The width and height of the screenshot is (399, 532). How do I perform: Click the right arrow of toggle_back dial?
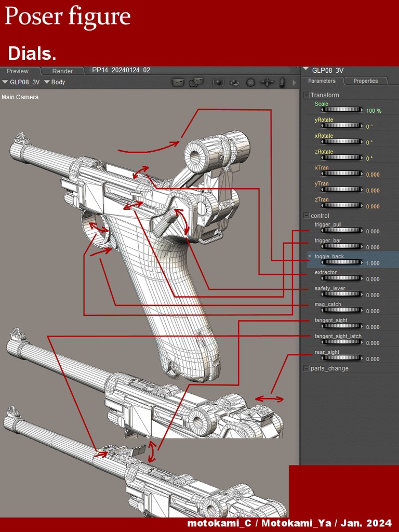pos(362,262)
